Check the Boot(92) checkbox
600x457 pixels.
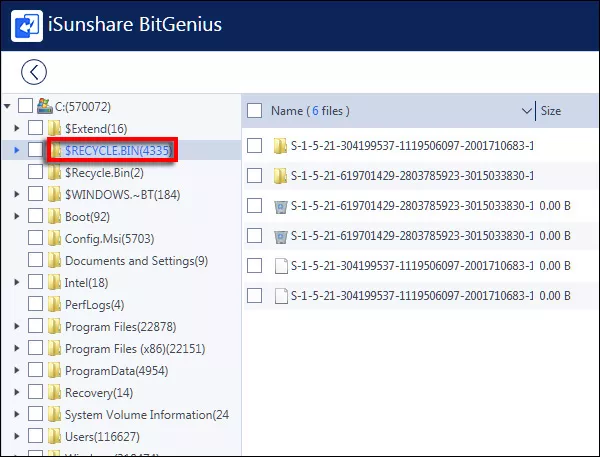(x=35, y=216)
